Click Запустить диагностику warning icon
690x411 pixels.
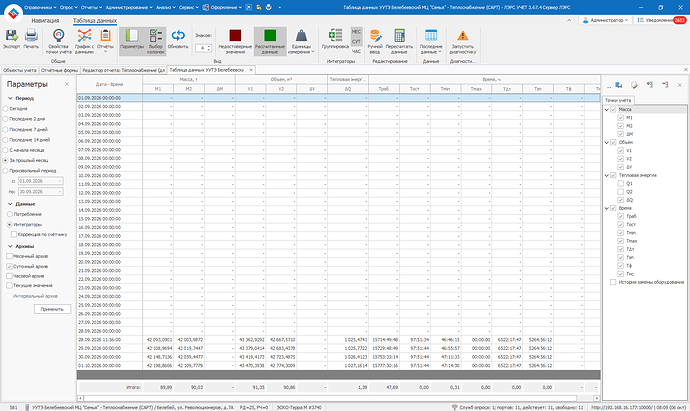(x=462, y=36)
